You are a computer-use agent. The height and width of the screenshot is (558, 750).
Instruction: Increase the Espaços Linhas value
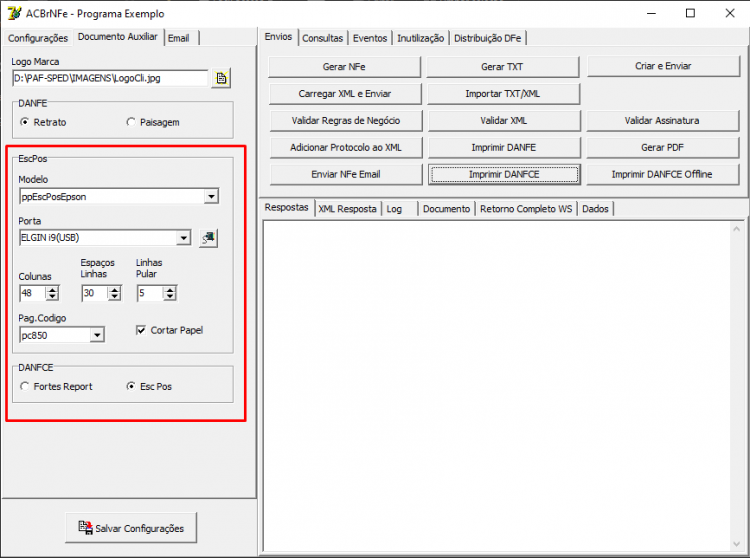pyautogui.click(x=114, y=289)
